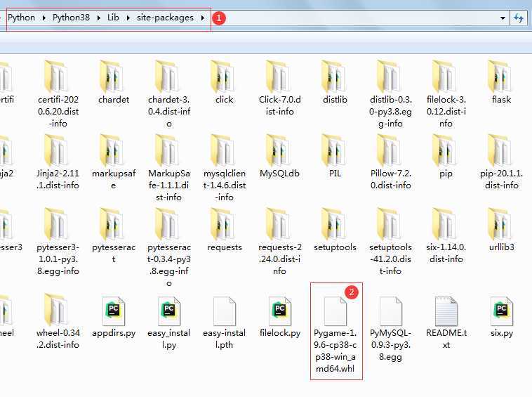Open the click folder
This screenshot has width=532, height=397.
[x=225, y=82]
